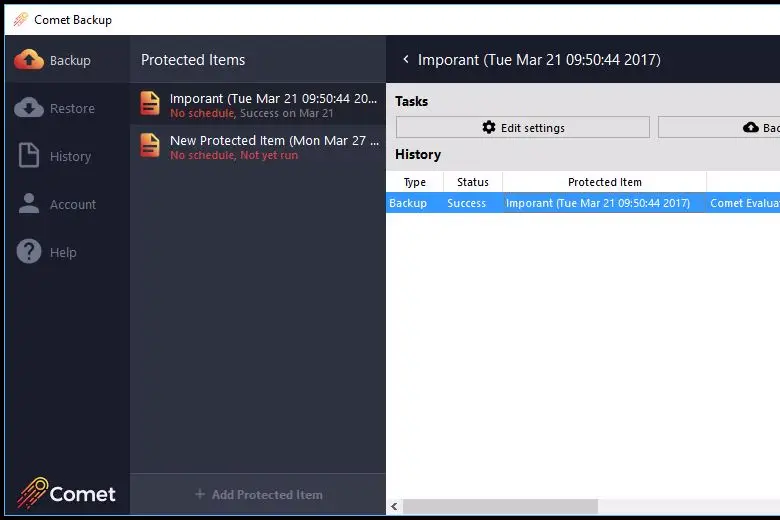Open the Help section
Viewport: 780px width, 520px height.
click(67, 252)
